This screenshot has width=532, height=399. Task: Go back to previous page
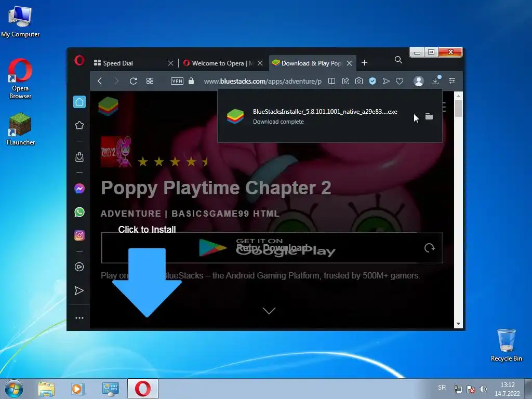point(100,81)
